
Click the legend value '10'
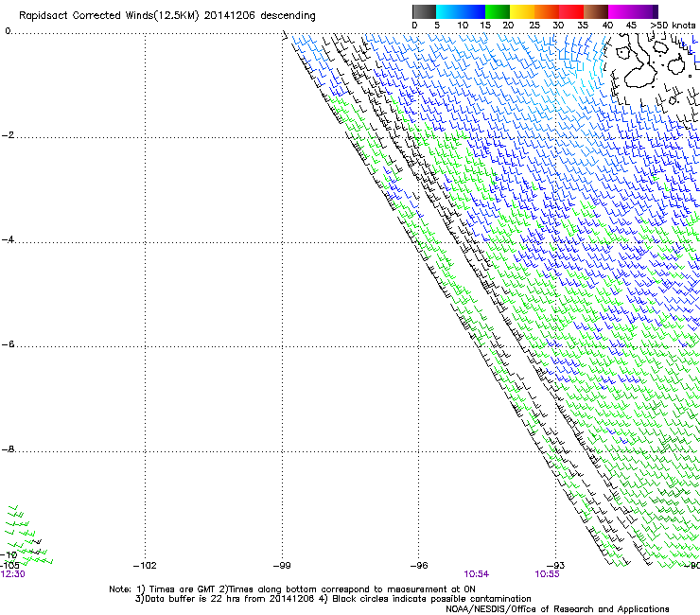[x=463, y=25]
